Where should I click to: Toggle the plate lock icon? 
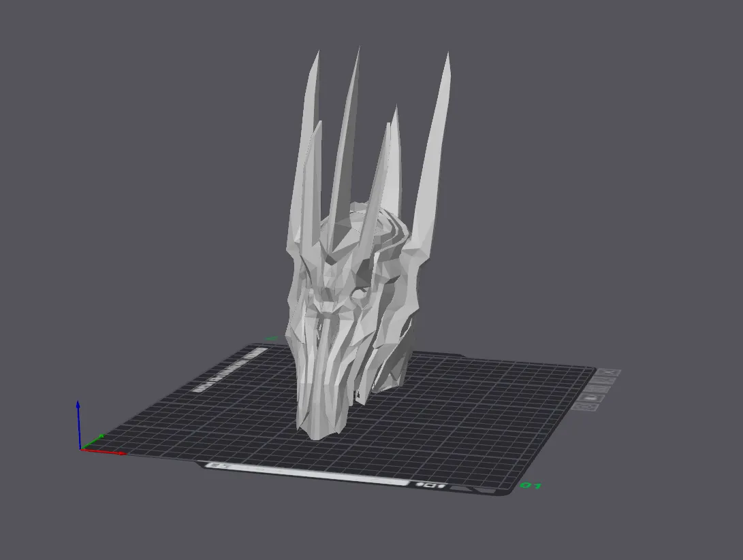pyautogui.click(x=591, y=397)
